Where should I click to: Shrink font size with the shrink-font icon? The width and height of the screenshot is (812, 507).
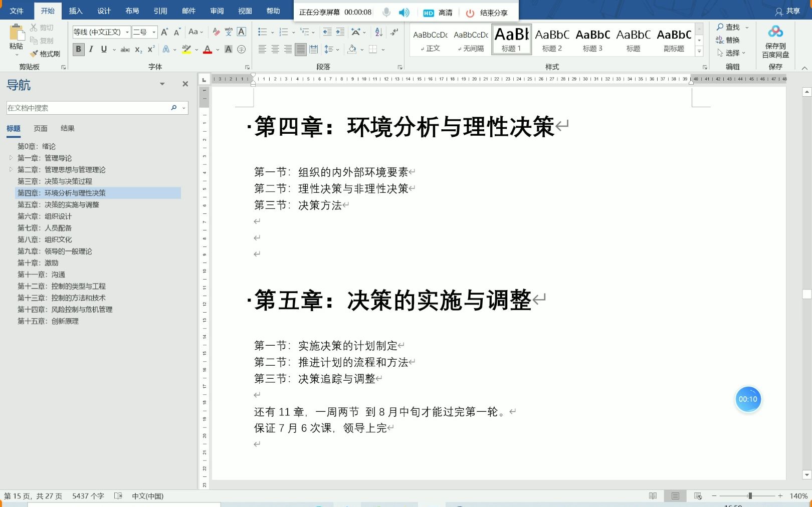(x=177, y=32)
